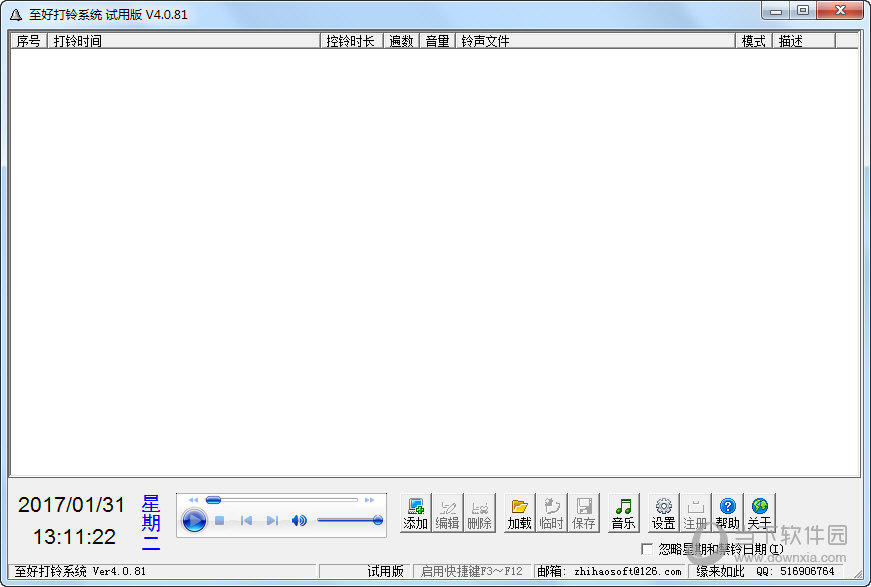871x587 pixels.
Task: Click the QQ: 516906764 status entry
Action: [795, 571]
